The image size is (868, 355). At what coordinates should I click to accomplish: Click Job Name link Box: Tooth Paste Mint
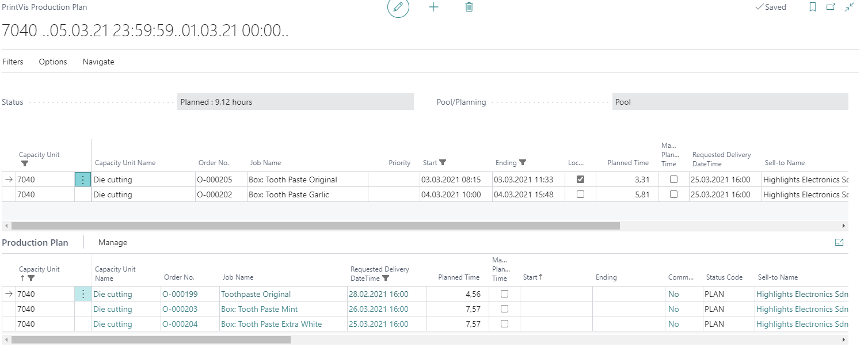coord(260,309)
